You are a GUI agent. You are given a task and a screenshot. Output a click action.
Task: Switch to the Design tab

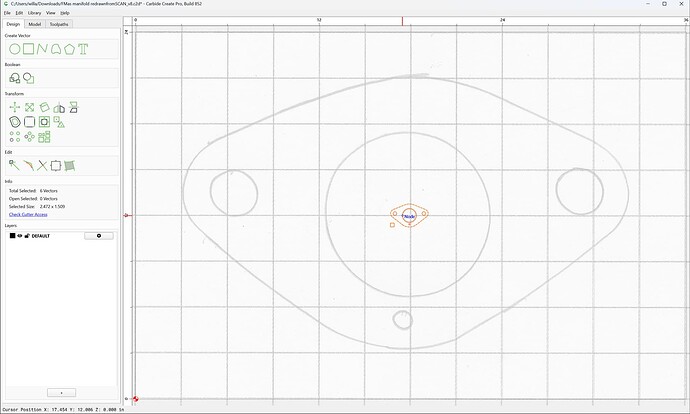(x=13, y=24)
